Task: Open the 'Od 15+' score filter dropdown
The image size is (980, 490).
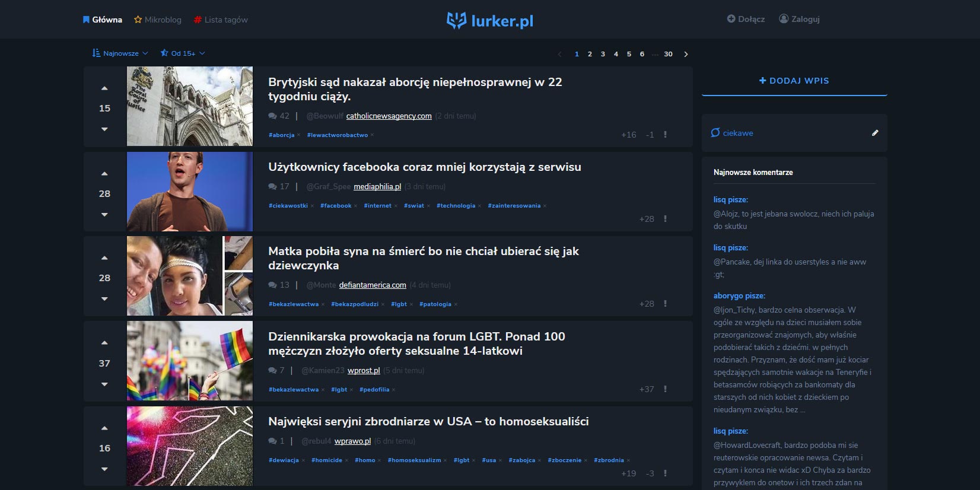Action: point(183,53)
